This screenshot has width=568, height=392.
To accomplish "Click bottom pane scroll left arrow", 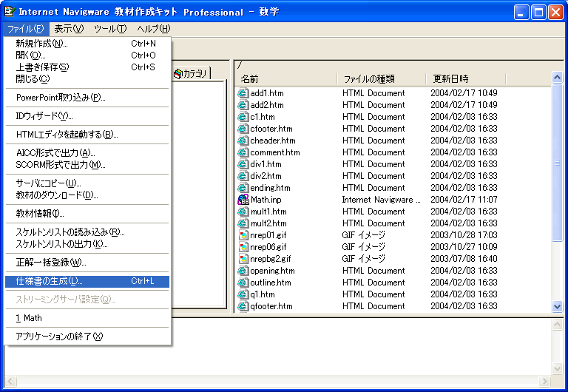I will pyautogui.click(x=10, y=381).
